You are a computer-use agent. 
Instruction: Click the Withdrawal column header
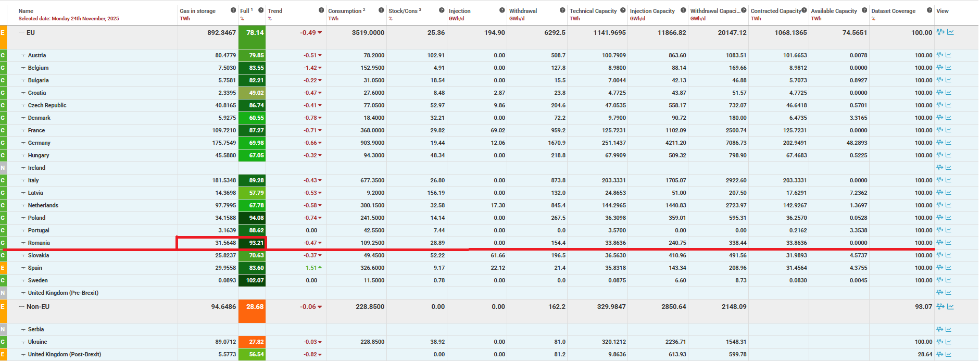click(x=523, y=11)
